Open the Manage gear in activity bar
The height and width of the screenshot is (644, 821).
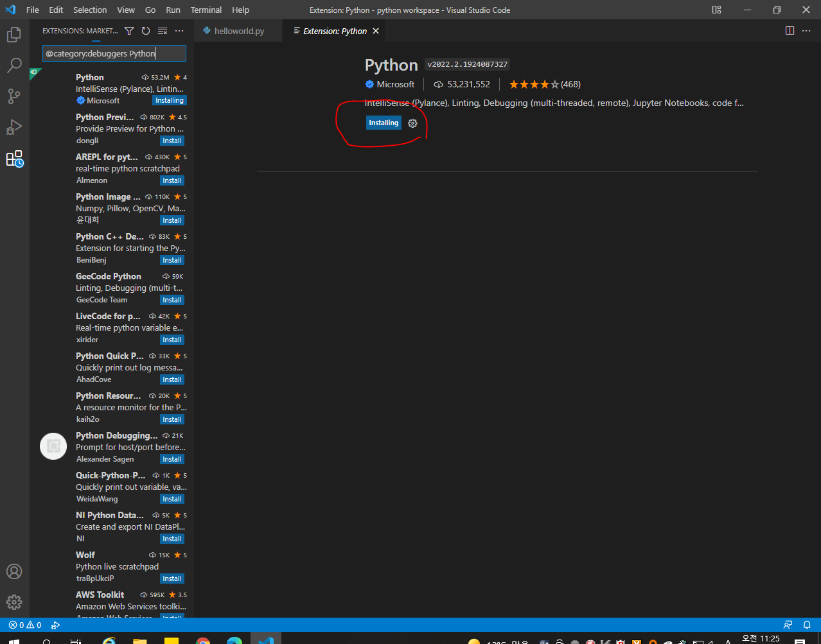[x=14, y=602]
